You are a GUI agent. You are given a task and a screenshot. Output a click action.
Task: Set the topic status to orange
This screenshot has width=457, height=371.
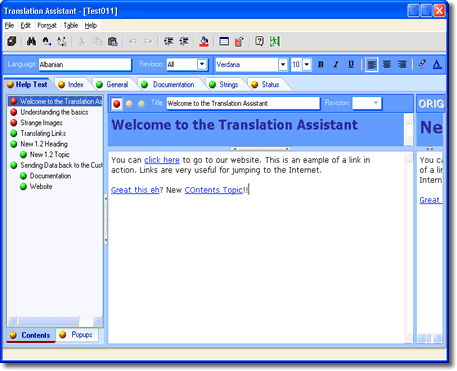tap(129, 104)
